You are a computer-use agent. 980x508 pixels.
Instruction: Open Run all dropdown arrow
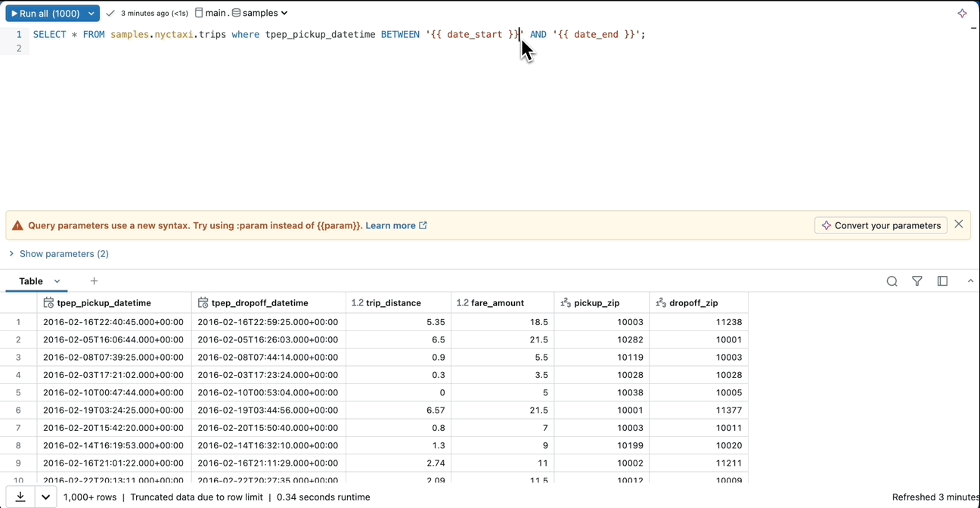(x=91, y=14)
